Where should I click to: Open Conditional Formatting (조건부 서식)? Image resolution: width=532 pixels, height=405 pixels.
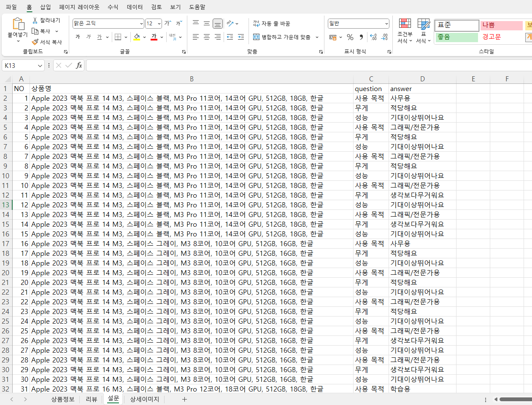(405, 31)
